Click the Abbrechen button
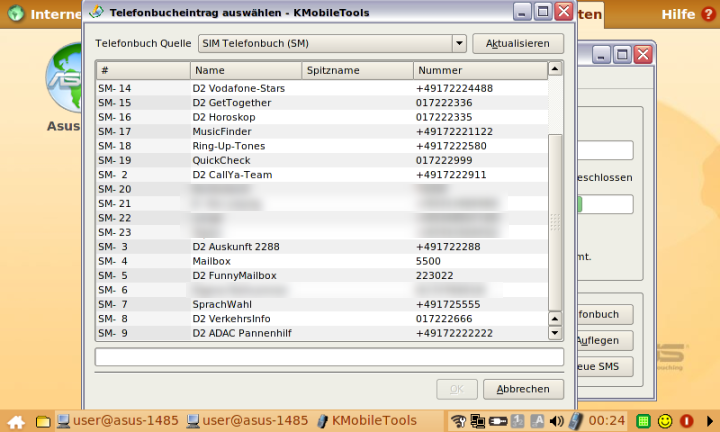720x432 pixels. [x=523, y=389]
